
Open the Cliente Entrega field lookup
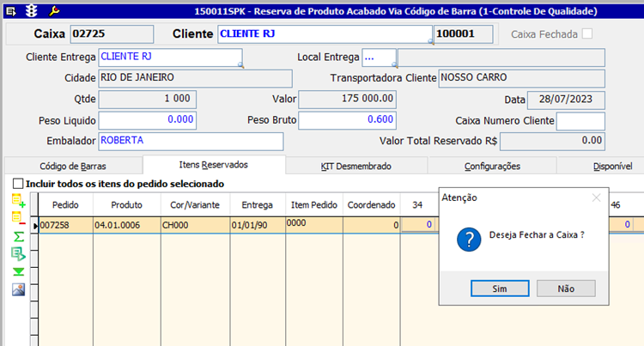coord(240,64)
